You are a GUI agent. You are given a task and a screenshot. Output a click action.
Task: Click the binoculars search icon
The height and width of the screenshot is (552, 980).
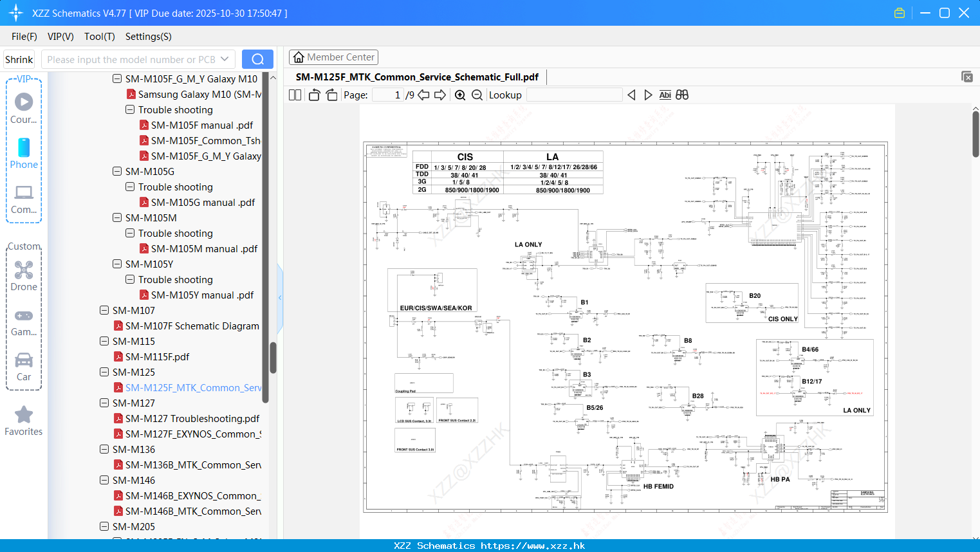[x=682, y=95]
